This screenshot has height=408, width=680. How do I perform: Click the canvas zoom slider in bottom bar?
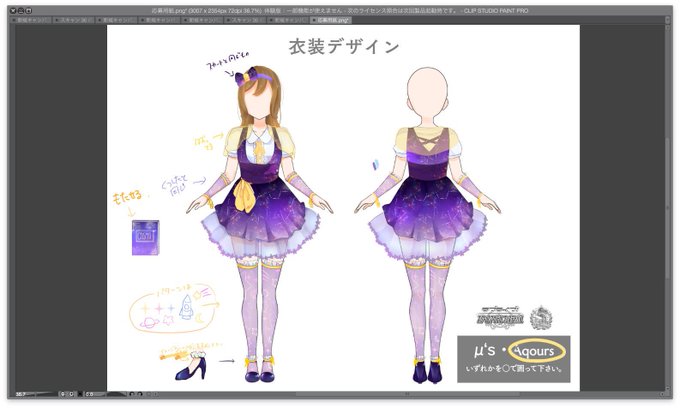point(46,394)
